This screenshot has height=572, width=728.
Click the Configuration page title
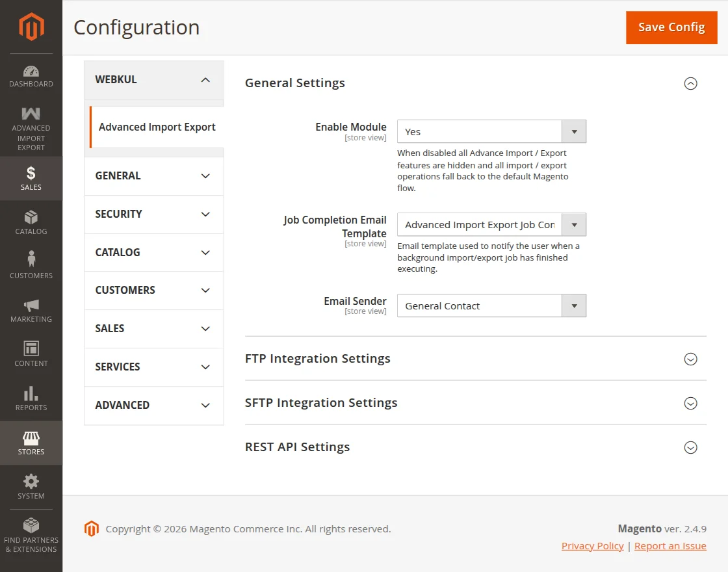(x=136, y=27)
